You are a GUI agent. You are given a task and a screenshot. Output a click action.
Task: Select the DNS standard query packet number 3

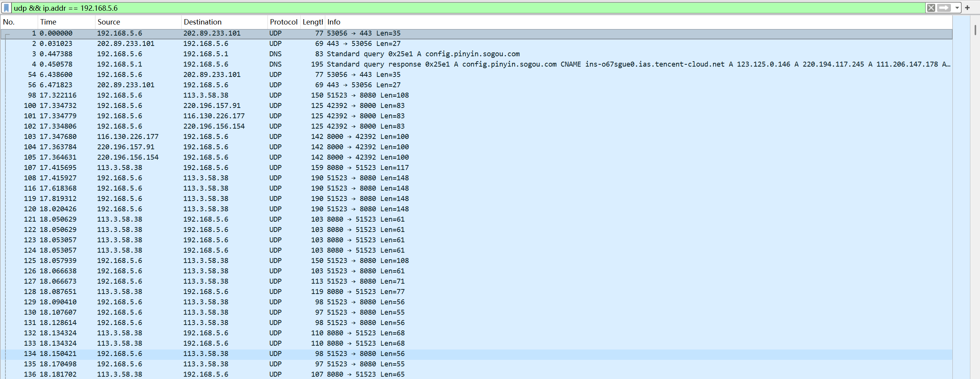[x=476, y=54]
